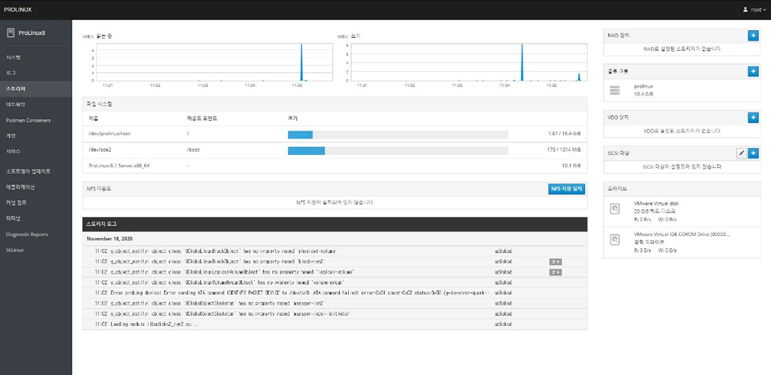Click the prolinux volume group stack icon
771x375 pixels.
click(615, 90)
